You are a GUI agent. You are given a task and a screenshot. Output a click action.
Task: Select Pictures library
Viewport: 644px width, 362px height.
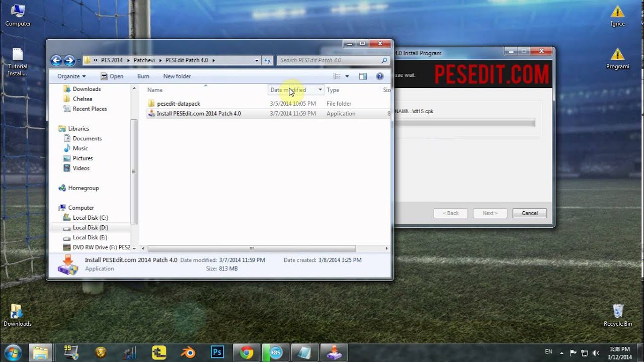[83, 158]
